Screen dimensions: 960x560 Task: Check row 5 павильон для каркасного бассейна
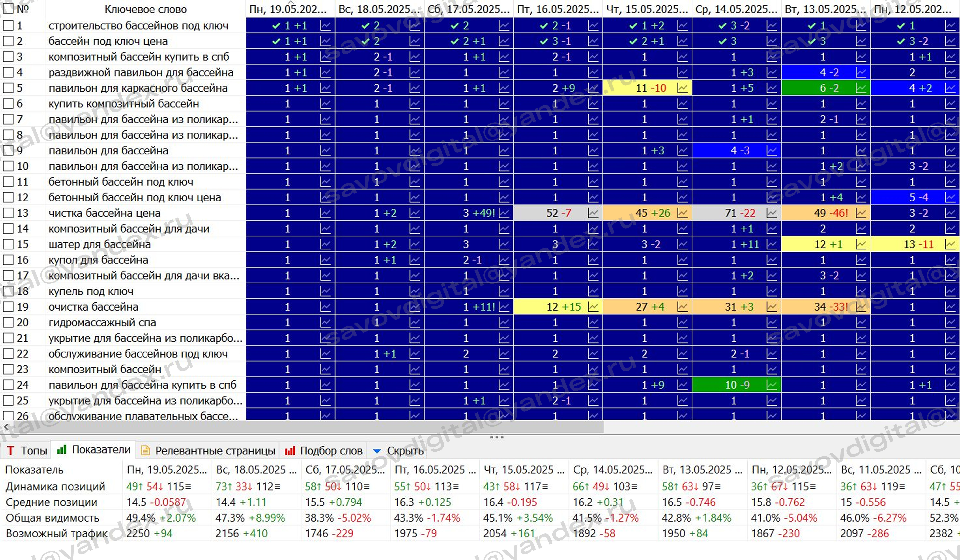8,88
